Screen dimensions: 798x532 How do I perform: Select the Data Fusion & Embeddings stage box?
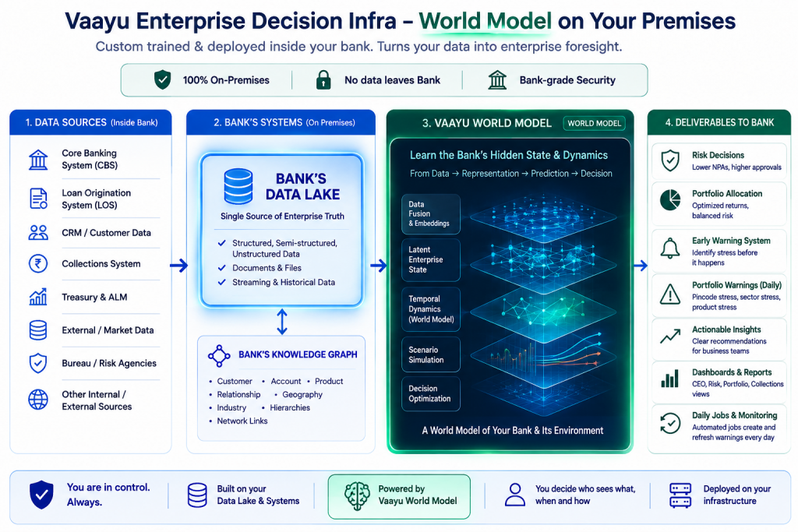430,213
